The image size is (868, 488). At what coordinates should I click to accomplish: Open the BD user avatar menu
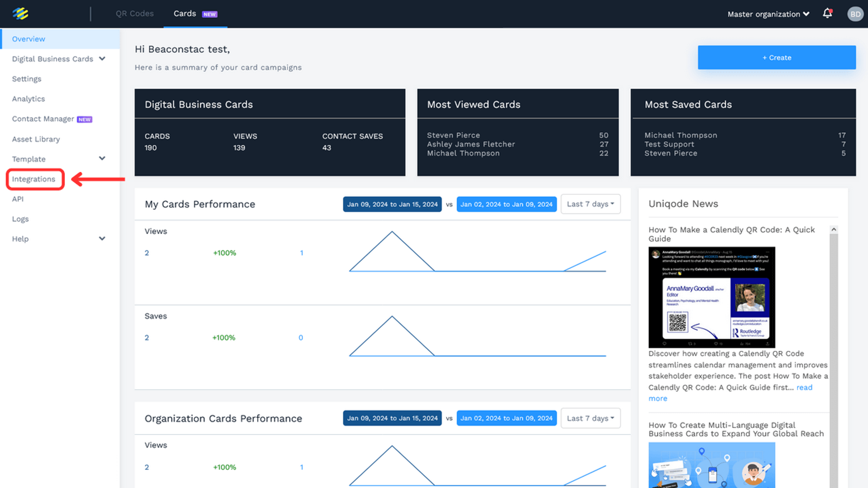pyautogui.click(x=855, y=14)
